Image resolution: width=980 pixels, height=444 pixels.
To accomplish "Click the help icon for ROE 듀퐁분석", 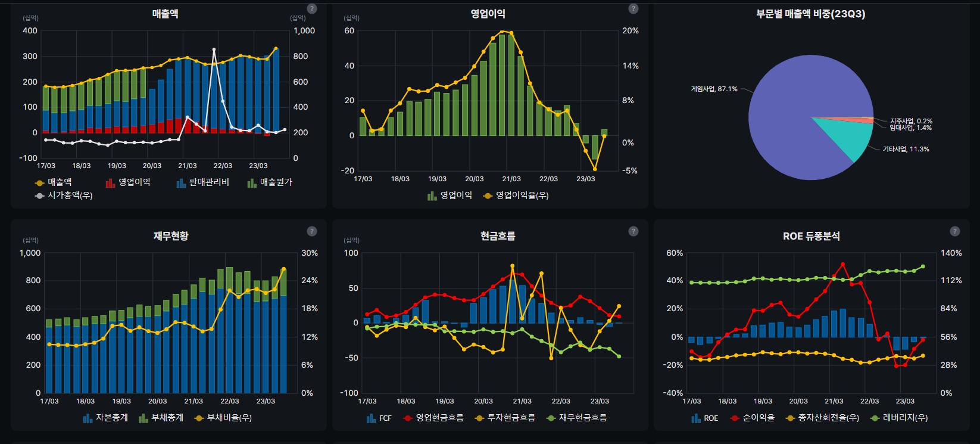I will (x=955, y=231).
